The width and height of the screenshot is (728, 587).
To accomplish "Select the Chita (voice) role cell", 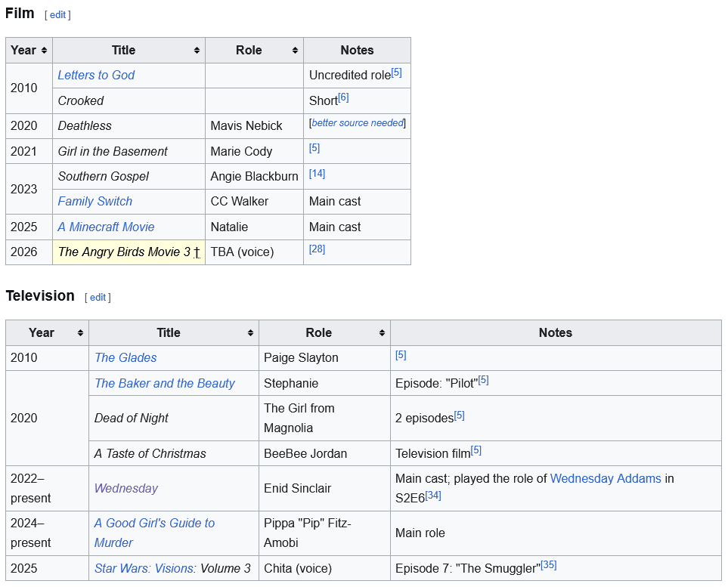I will coord(324,568).
